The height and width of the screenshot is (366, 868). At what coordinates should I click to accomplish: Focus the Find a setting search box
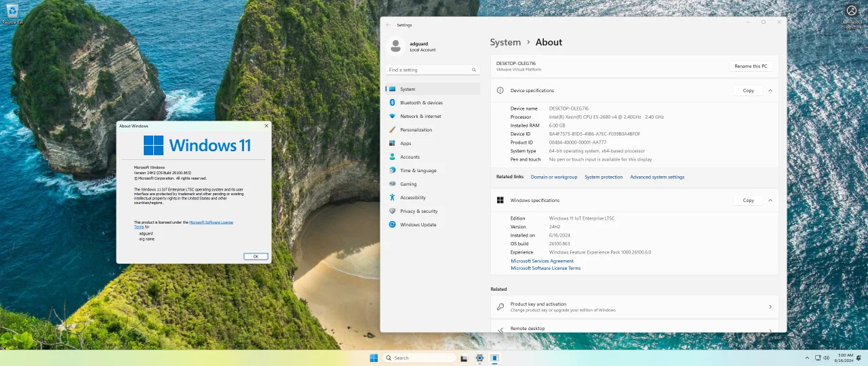[433, 70]
